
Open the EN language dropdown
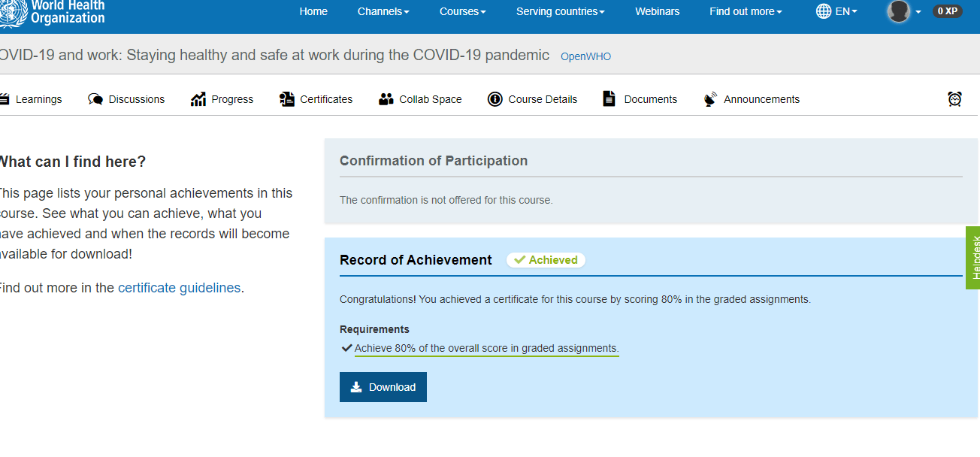836,11
